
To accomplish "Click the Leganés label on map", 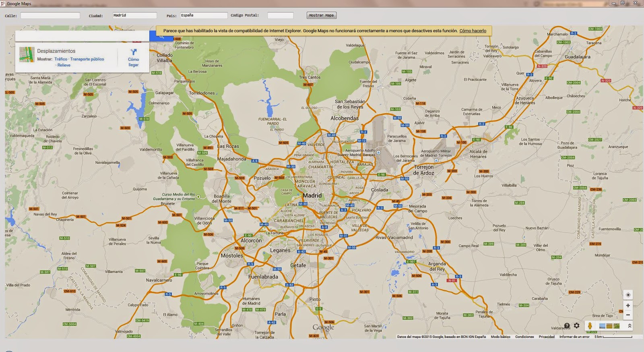I will tap(280, 250).
